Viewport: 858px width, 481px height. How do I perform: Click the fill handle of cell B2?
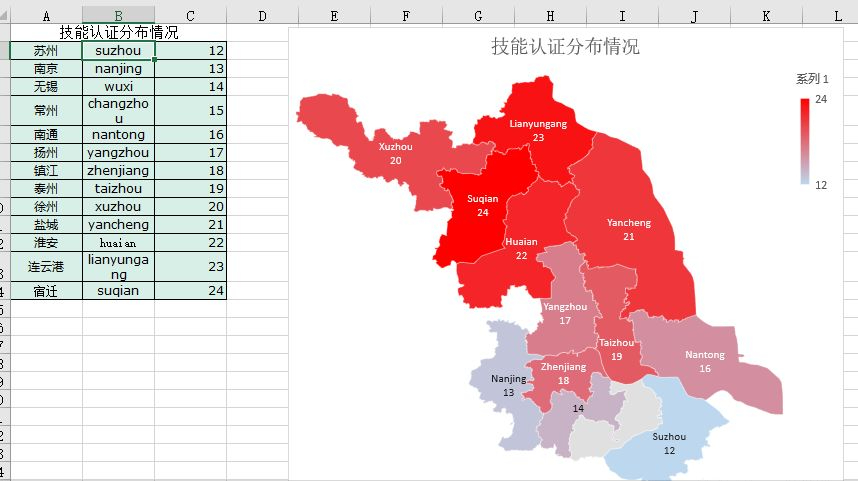pos(155,60)
